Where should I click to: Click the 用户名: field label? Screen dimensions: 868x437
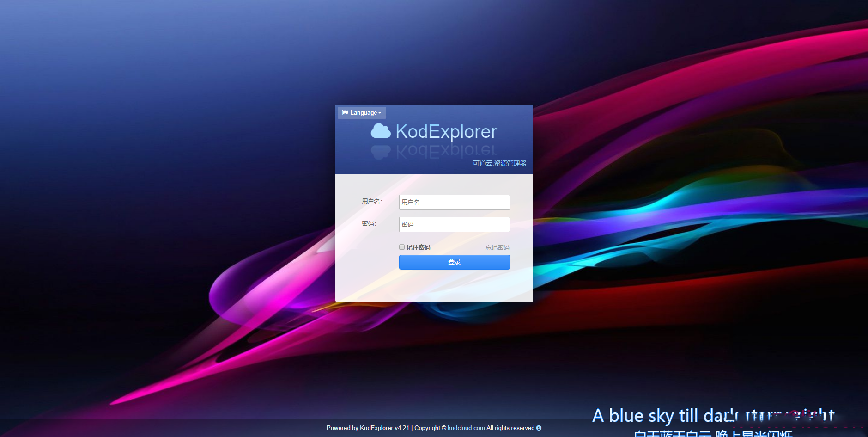point(372,201)
